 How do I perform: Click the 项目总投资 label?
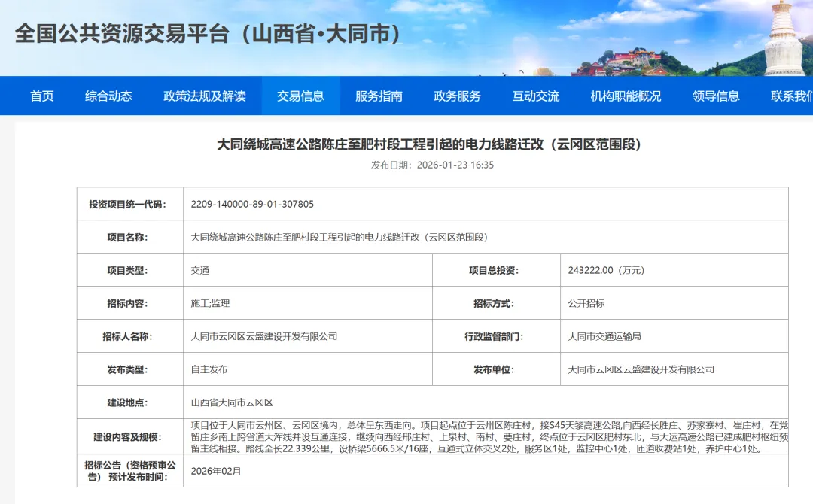(x=494, y=270)
